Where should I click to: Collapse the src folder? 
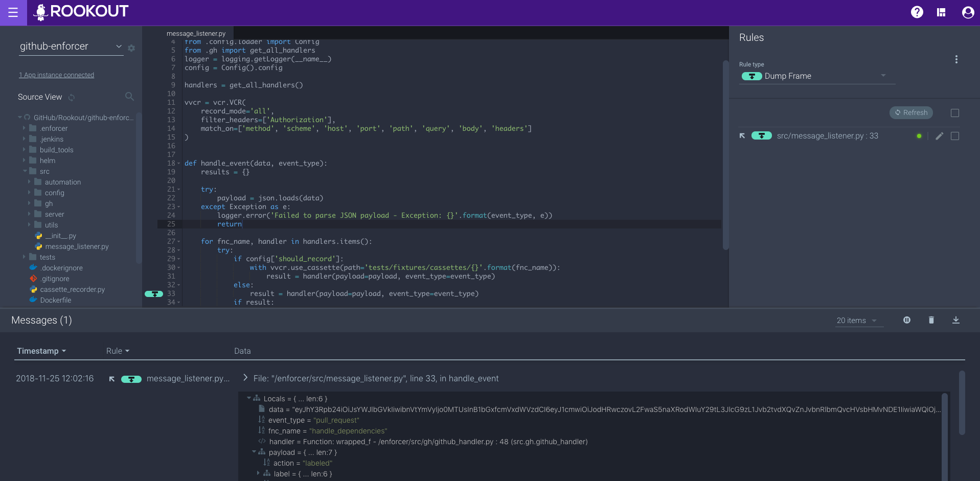click(x=25, y=171)
